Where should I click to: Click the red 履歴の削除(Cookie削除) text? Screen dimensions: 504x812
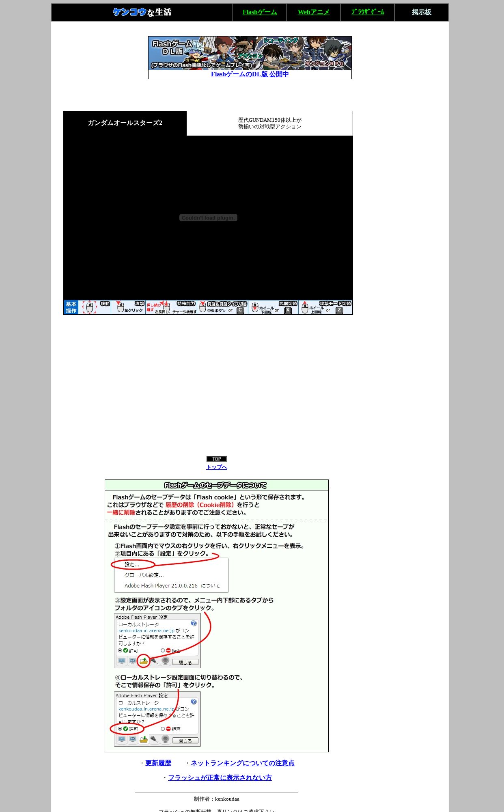[200, 505]
